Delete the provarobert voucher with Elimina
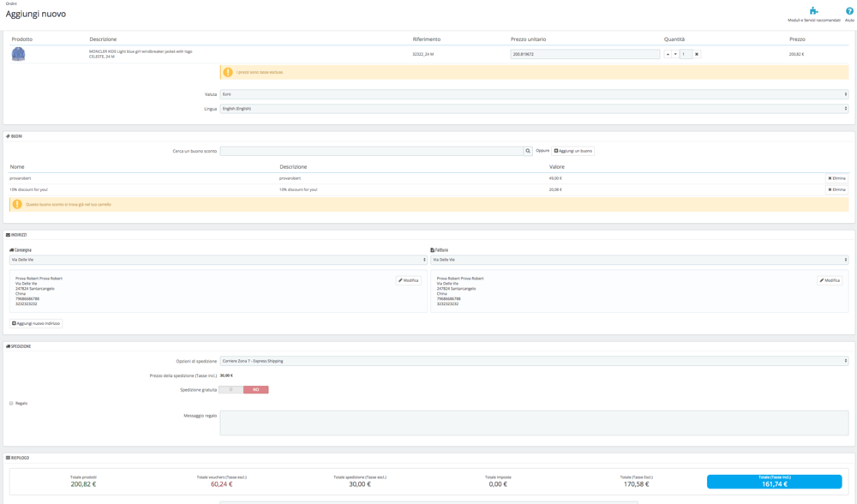Screen dimensions: 857x504 [x=836, y=178]
